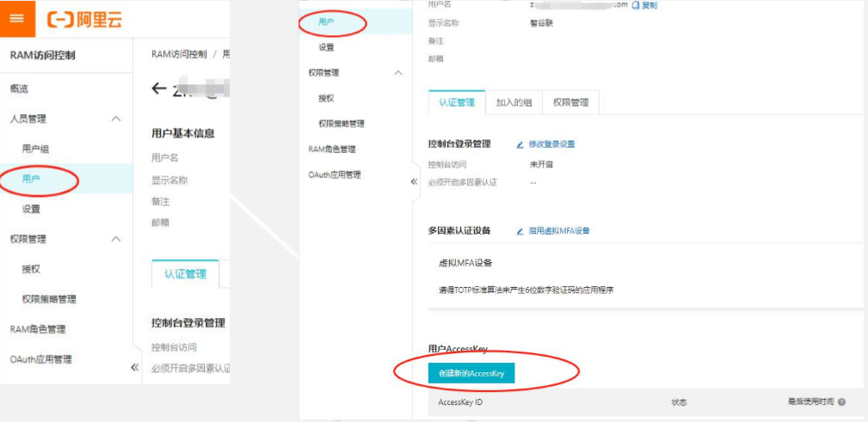This screenshot has height=422, width=868.
Task: Open OAuth应用管理 in the zoomed sidebar
Action: (41, 359)
